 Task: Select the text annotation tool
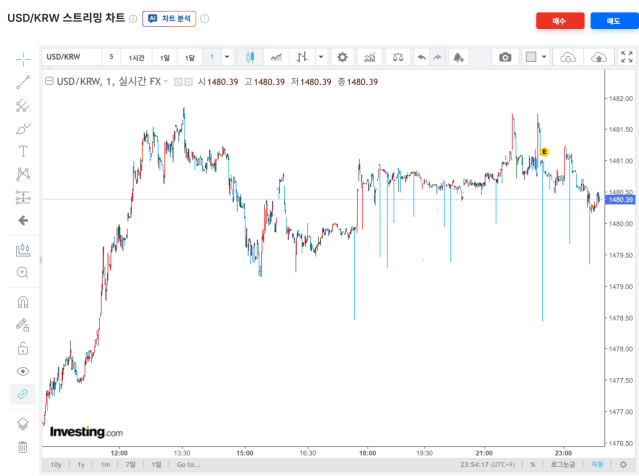click(x=23, y=151)
